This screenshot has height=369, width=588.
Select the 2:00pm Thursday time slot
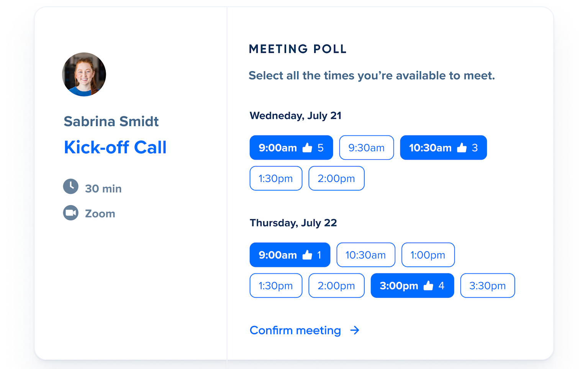click(336, 285)
